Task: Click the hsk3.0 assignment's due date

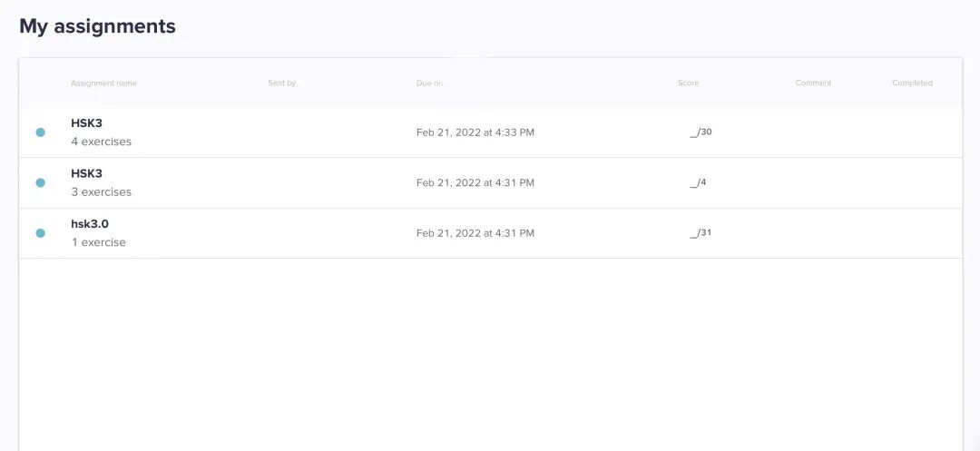Action: point(475,233)
